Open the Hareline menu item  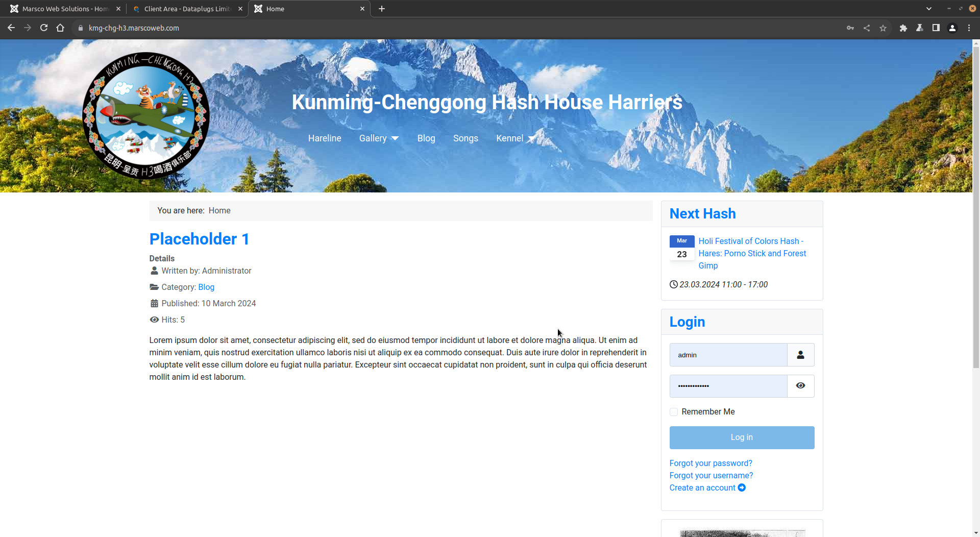point(325,138)
